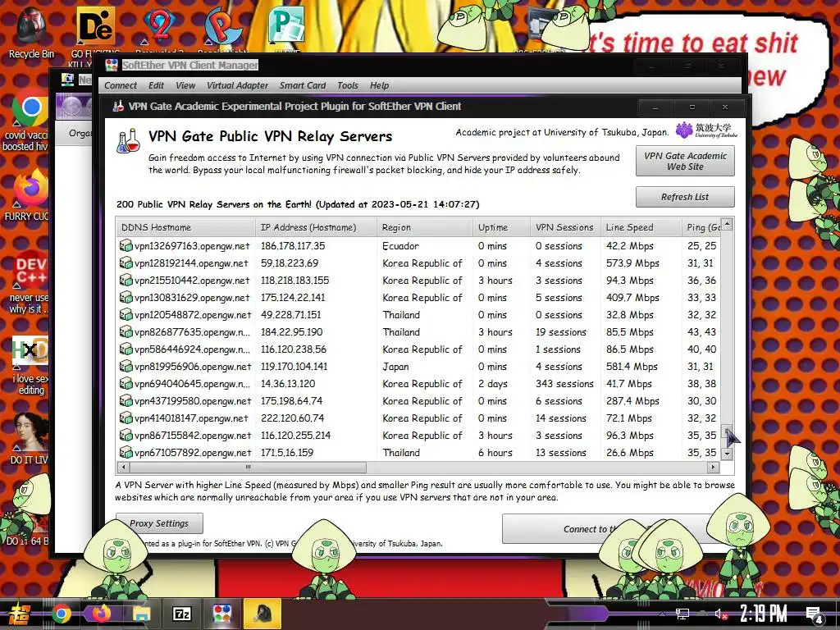Click IP address 222.120.60.74
This screenshot has width=840, height=630.
tap(292, 418)
